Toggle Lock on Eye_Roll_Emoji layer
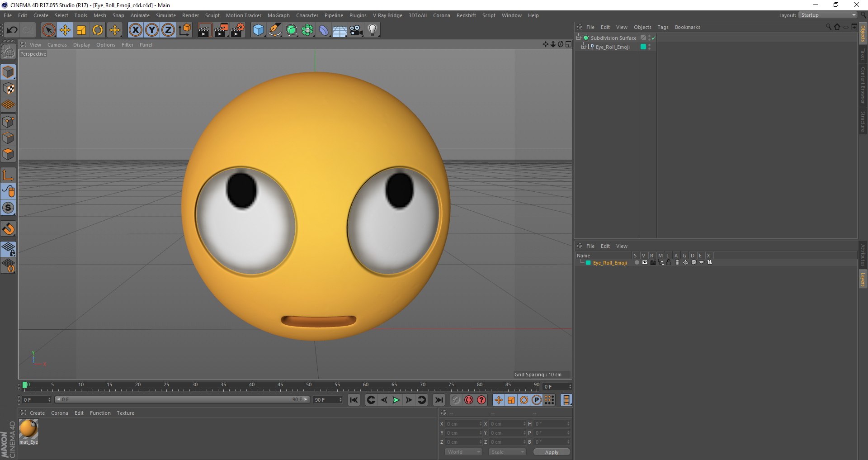Viewport: 868px width, 460px height. click(669, 262)
